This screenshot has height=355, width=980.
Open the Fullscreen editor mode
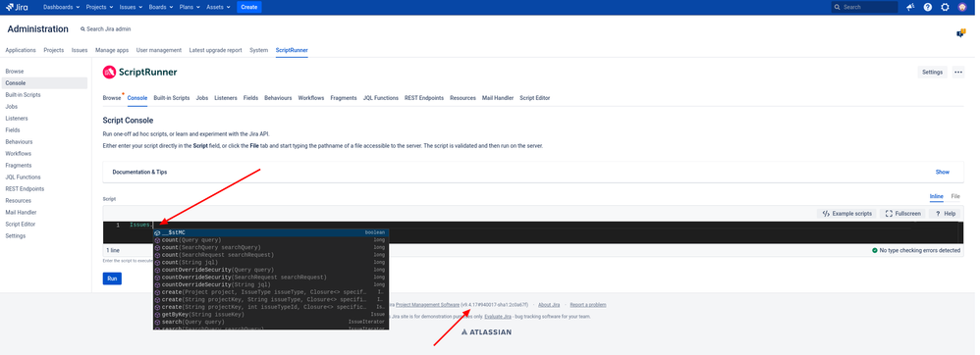pos(903,214)
